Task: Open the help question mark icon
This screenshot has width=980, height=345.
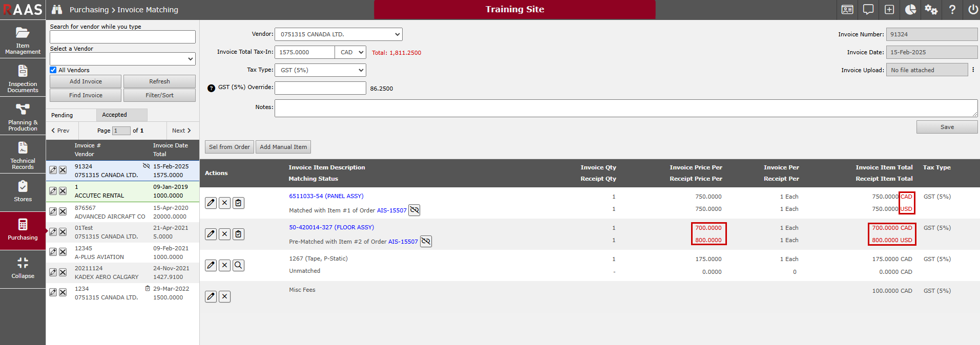Action: [x=952, y=10]
